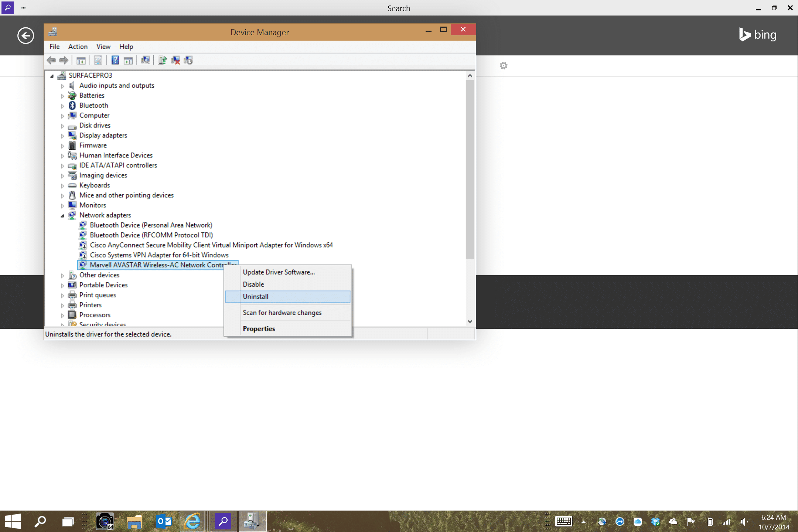Click the bing logo
Screen dimensions: 798x532
click(x=758, y=35)
